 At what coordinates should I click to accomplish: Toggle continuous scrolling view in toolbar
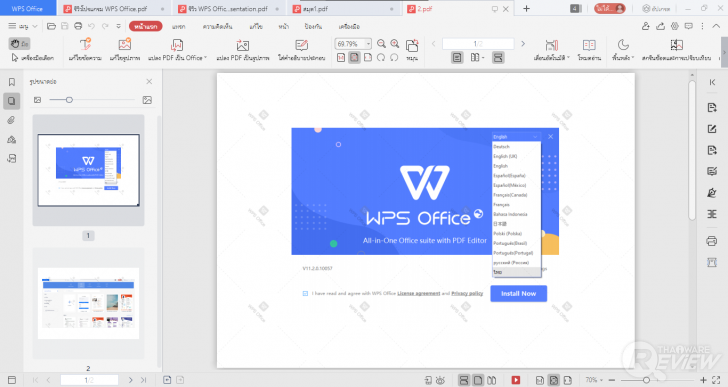coord(498,58)
